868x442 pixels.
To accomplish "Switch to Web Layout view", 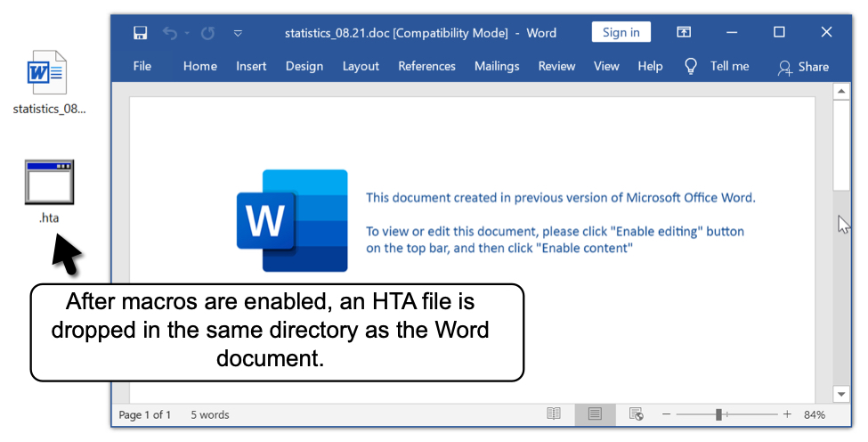I will pyautogui.click(x=636, y=414).
